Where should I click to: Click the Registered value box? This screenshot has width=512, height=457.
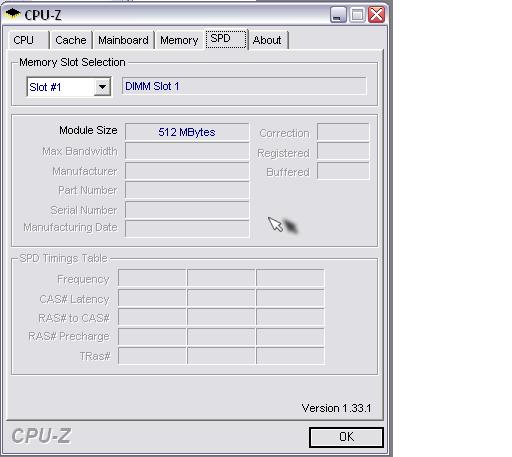click(x=343, y=151)
